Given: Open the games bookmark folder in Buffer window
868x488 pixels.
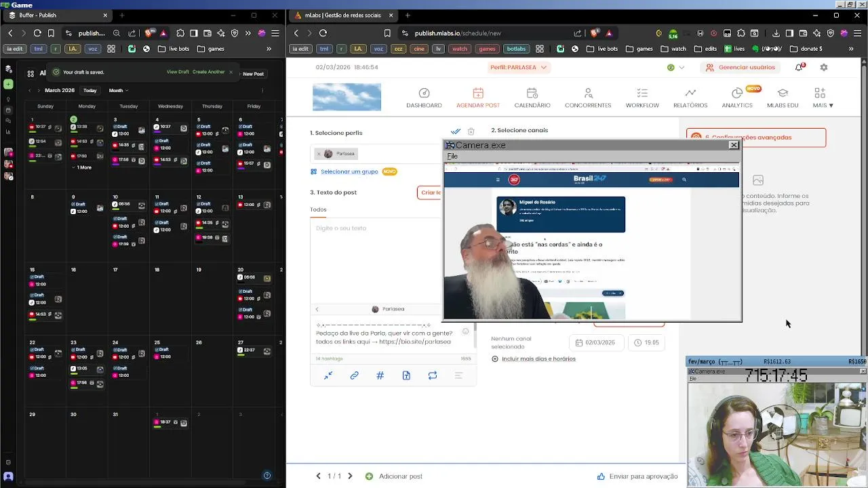Looking at the screenshot, I should (210, 49).
